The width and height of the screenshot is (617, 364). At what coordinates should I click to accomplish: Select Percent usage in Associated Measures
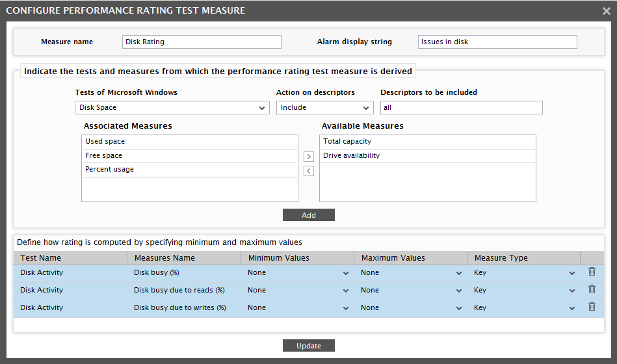[x=190, y=170]
